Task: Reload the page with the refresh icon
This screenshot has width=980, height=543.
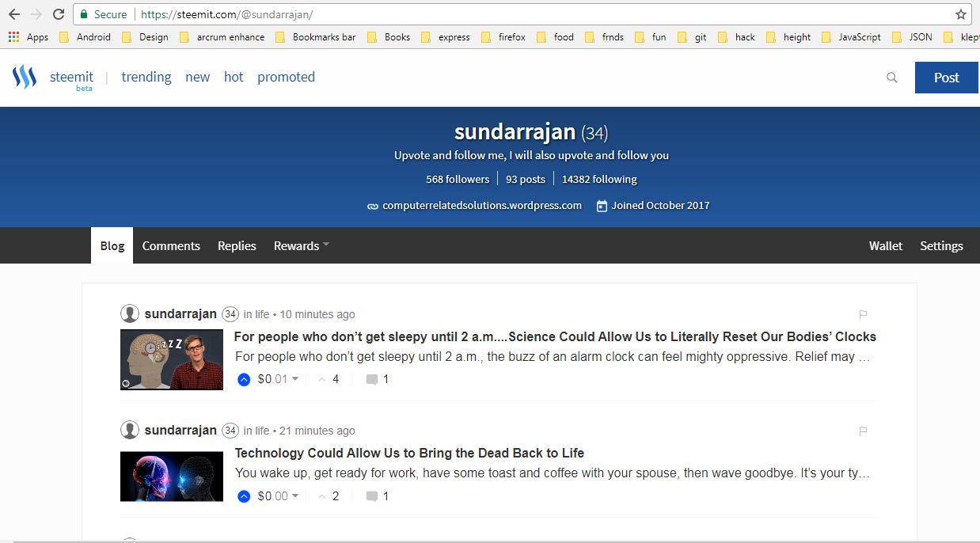Action: [x=59, y=14]
